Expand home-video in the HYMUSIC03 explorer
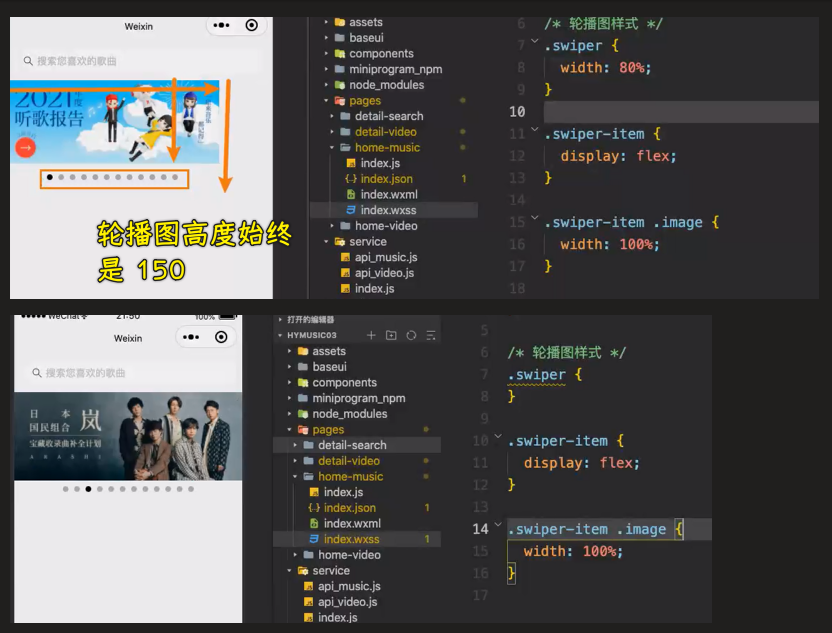 tap(296, 554)
